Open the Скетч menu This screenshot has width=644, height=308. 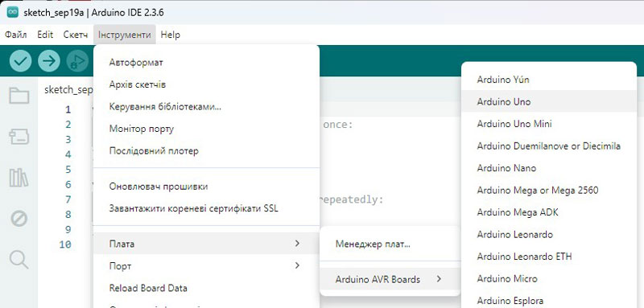(76, 35)
